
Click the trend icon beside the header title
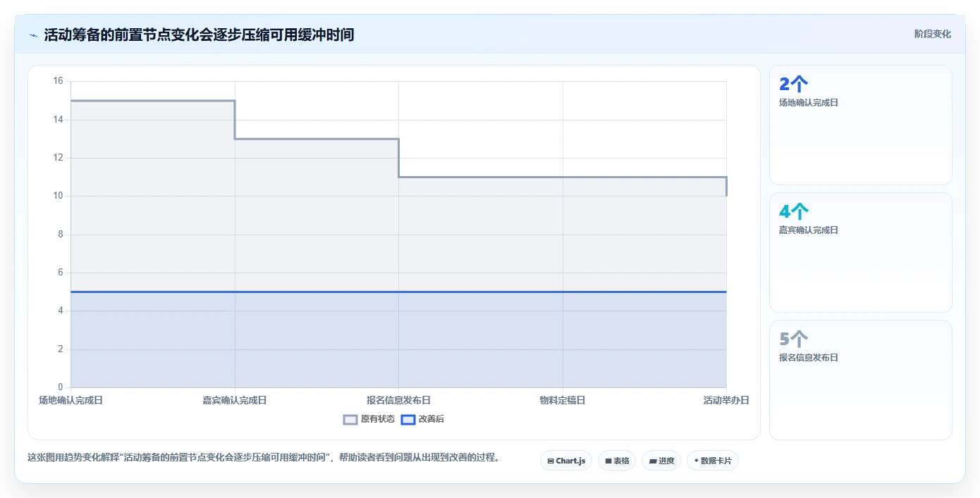[33, 35]
